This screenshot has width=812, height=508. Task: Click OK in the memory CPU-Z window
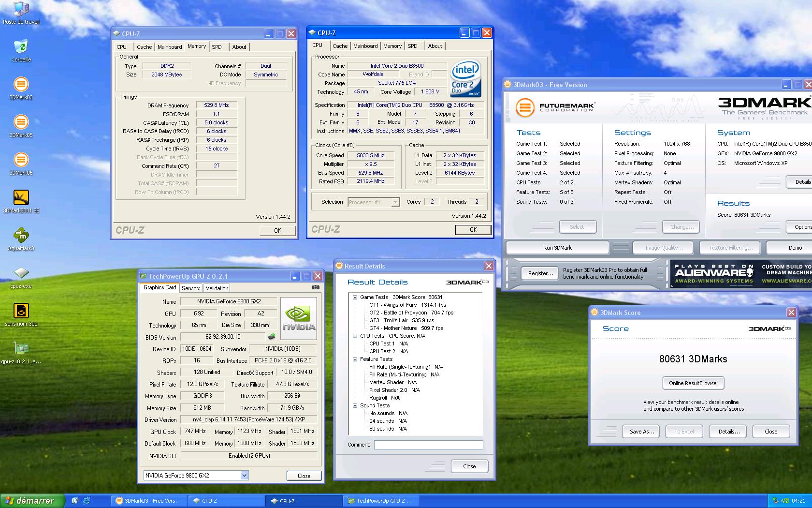[x=277, y=231]
